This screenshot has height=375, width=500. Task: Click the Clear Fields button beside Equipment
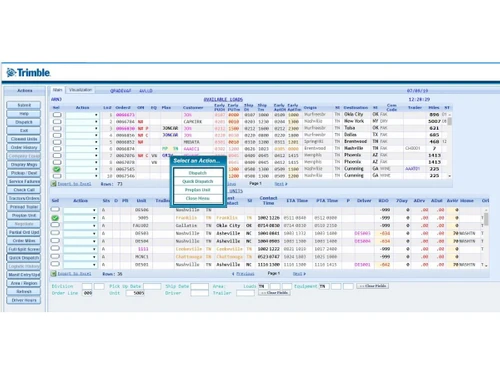(x=372, y=286)
